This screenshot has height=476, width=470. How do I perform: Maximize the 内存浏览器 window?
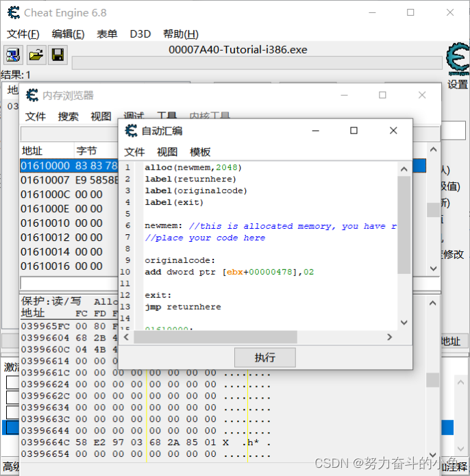coord(382,95)
